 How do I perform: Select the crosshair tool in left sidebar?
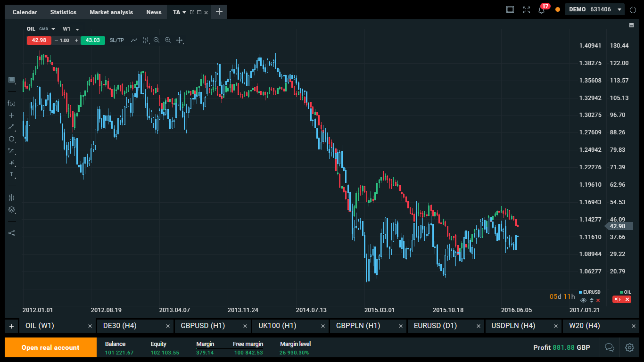pyautogui.click(x=11, y=115)
